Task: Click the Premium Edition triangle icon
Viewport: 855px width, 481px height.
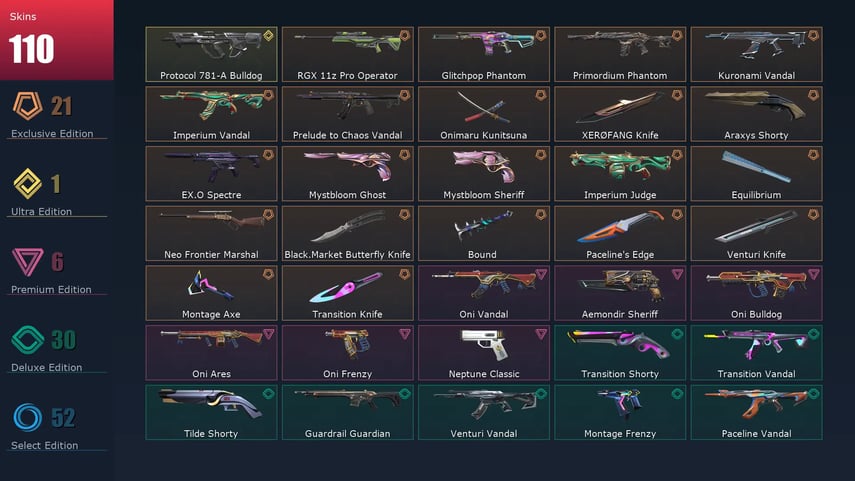Action: tap(27, 262)
